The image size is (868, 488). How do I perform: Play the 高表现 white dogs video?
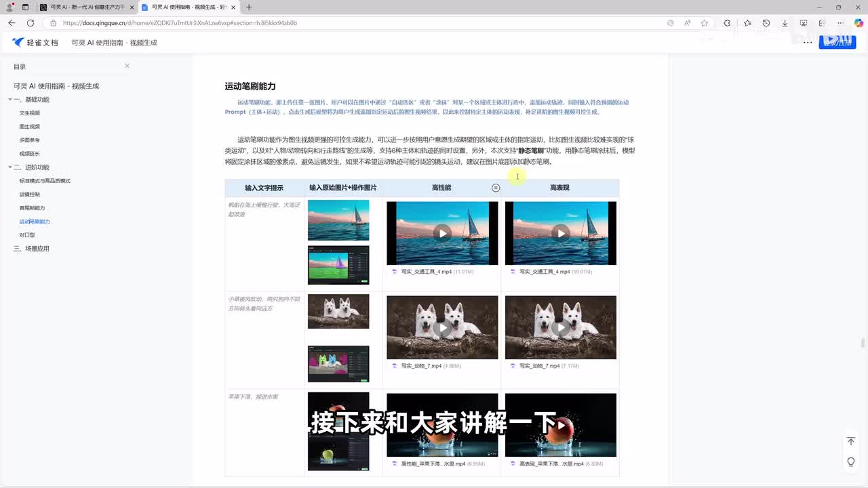(561, 328)
